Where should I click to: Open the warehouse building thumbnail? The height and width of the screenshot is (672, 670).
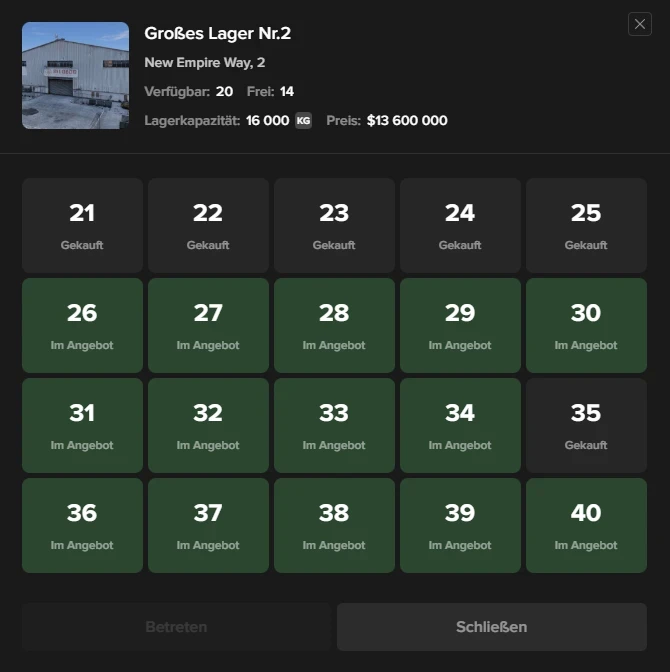click(75, 75)
